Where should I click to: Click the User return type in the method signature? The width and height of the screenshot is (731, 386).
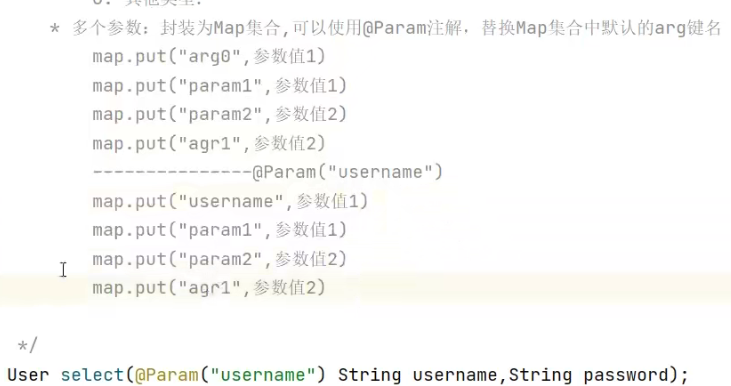coord(28,375)
